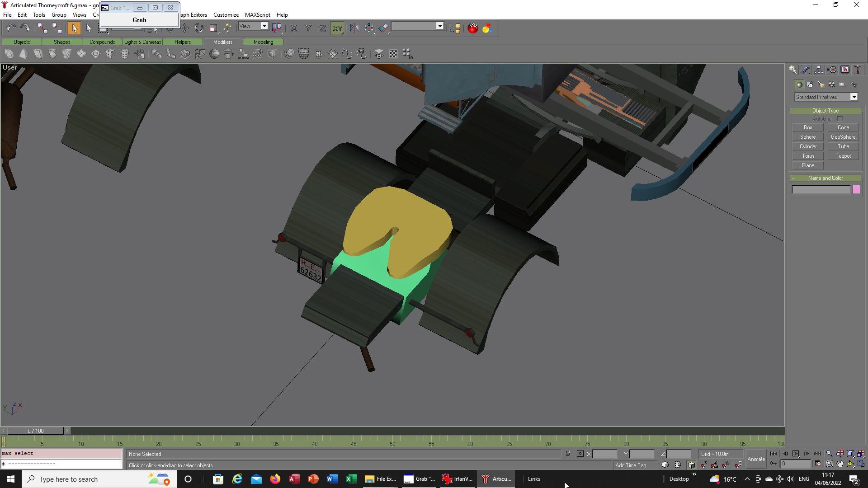
Task: Toggle the AutoGrid checkbox
Action: (x=840, y=119)
